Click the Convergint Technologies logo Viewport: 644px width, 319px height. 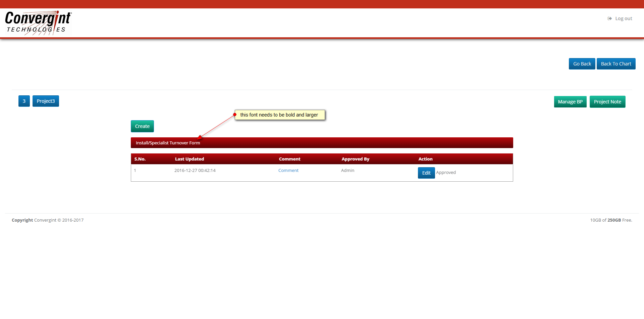(38, 23)
